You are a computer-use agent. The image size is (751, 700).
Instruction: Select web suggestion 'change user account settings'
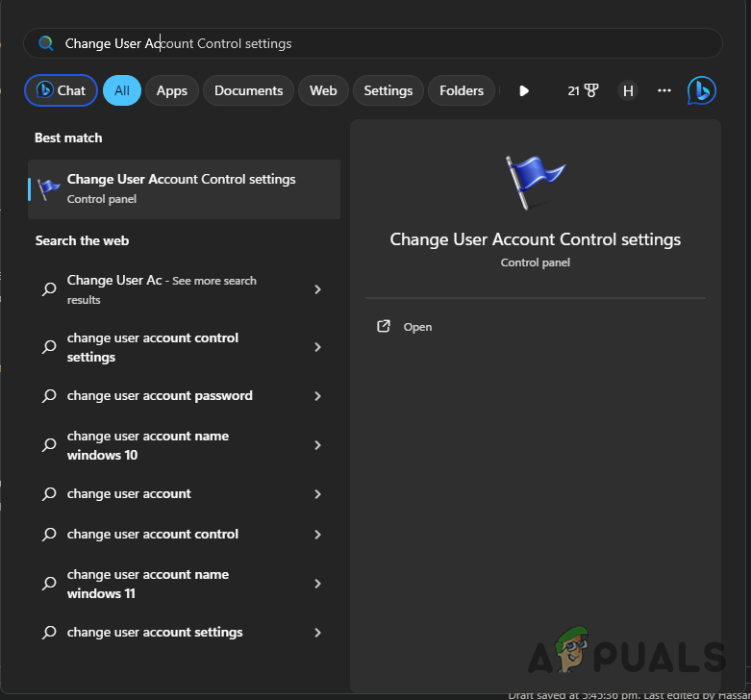[185, 633]
